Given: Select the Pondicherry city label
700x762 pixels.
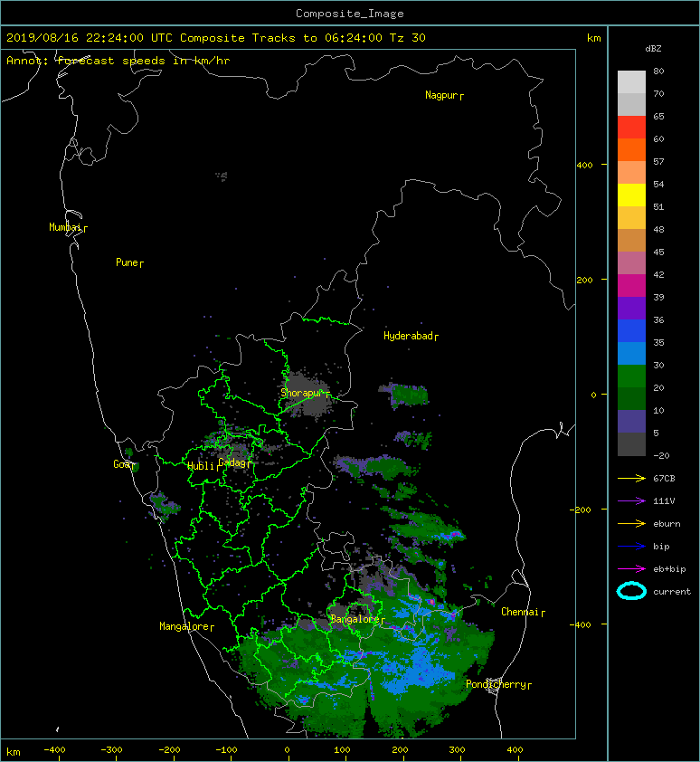Looking at the screenshot, I should [x=498, y=684].
